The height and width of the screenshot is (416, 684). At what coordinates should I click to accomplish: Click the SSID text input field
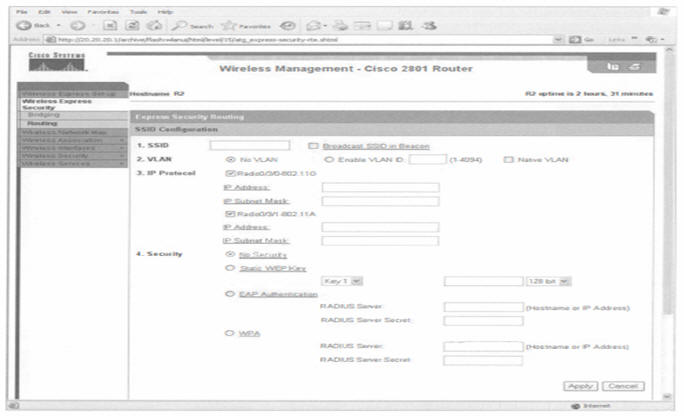pyautogui.click(x=250, y=145)
